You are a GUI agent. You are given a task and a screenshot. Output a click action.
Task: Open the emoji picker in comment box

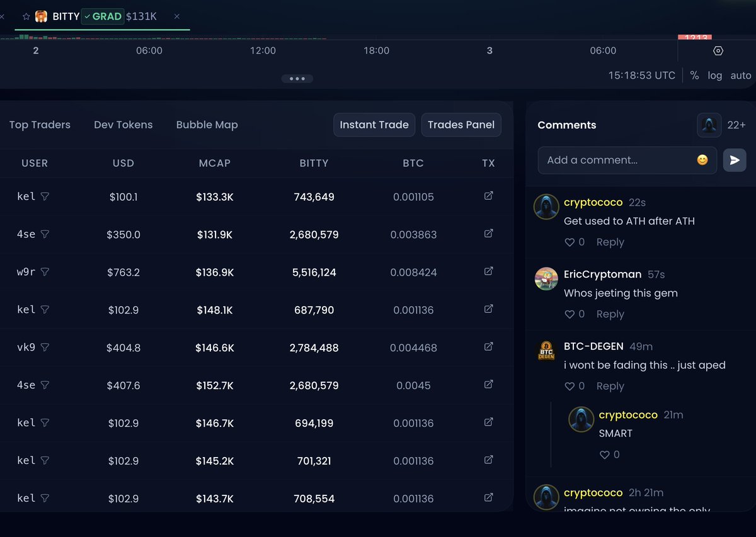click(701, 160)
